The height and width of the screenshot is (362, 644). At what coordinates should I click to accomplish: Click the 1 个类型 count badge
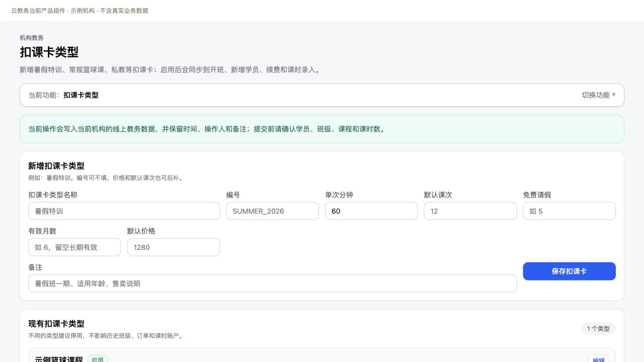click(x=598, y=329)
